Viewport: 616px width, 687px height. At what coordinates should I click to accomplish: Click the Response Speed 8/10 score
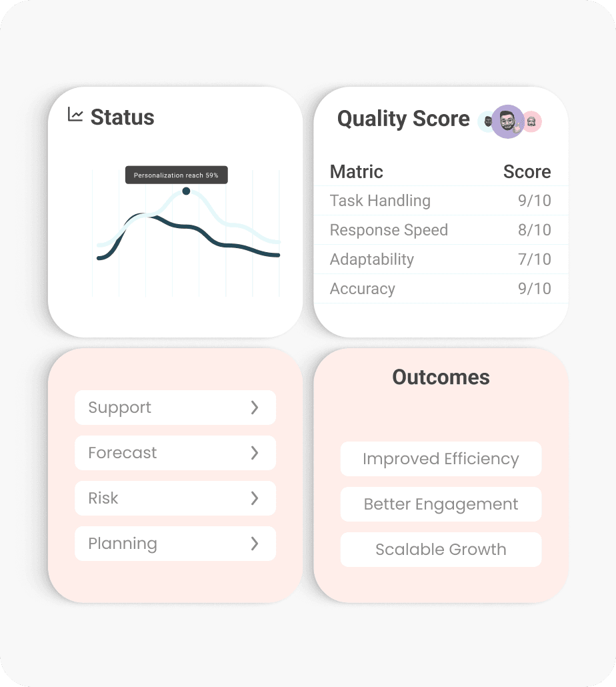(534, 230)
